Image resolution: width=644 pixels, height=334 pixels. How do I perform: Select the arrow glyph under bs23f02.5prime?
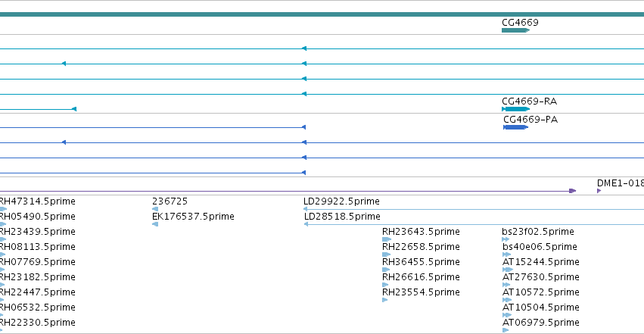click(506, 239)
